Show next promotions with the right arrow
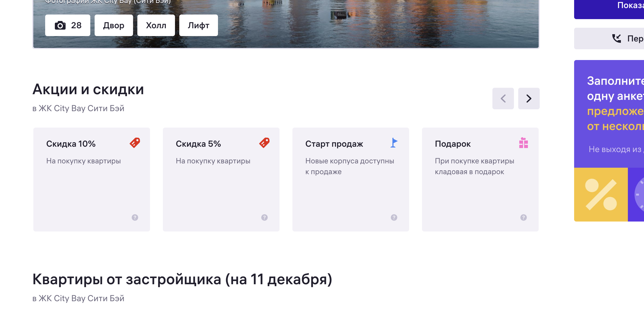Viewport: 644px width, 316px height. click(529, 99)
